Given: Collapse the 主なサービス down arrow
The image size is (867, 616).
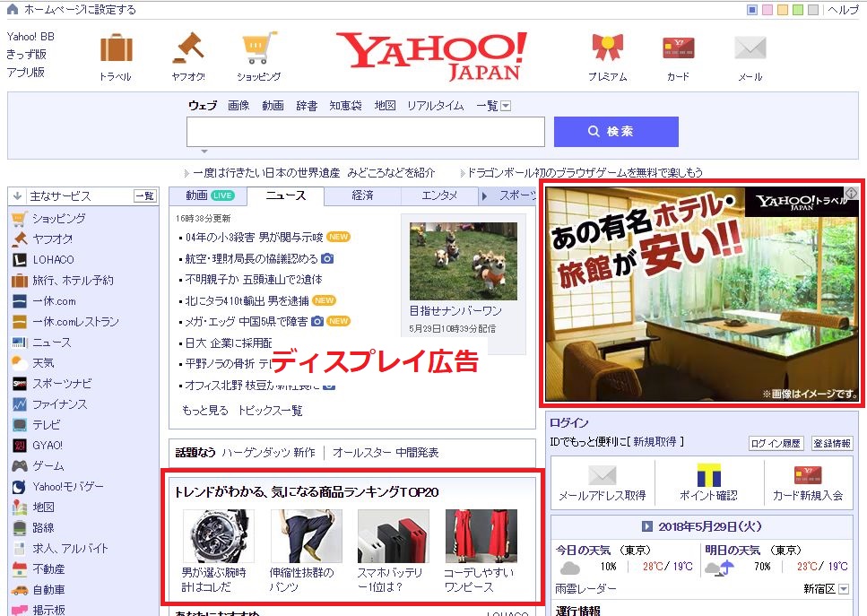Looking at the screenshot, I should (17, 195).
